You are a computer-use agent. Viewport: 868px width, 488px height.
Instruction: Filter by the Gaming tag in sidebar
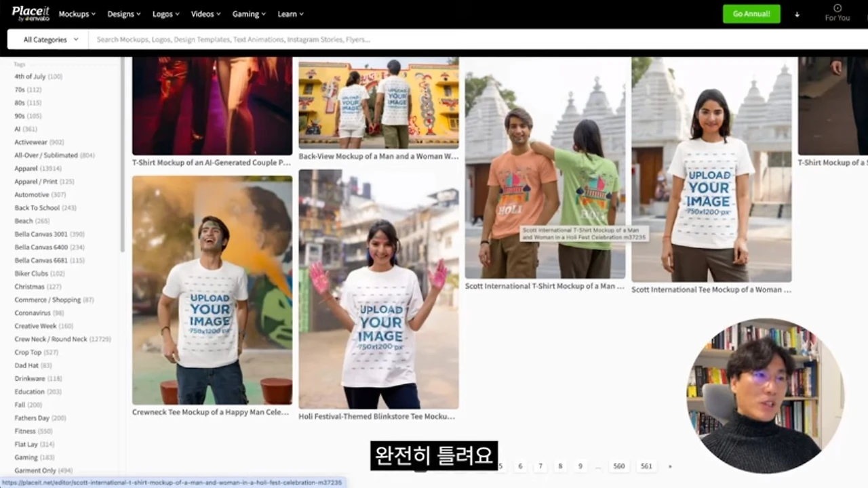point(35,457)
